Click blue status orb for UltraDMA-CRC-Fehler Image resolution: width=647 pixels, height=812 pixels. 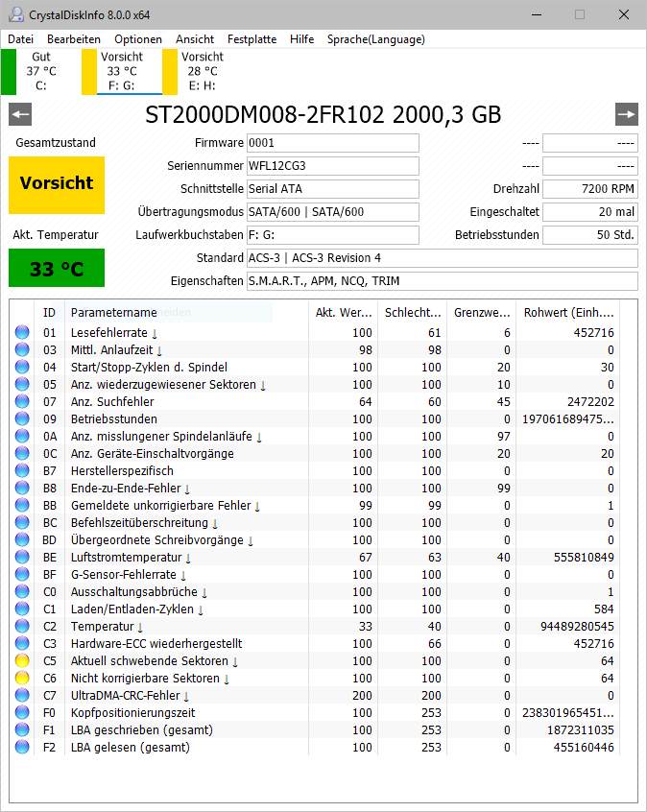[22, 696]
